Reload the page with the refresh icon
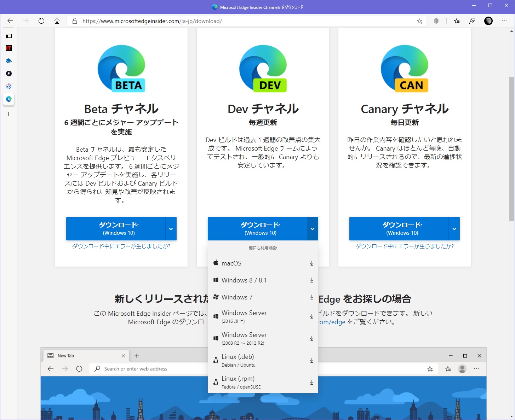Image resolution: width=515 pixels, height=420 pixels. (41, 21)
